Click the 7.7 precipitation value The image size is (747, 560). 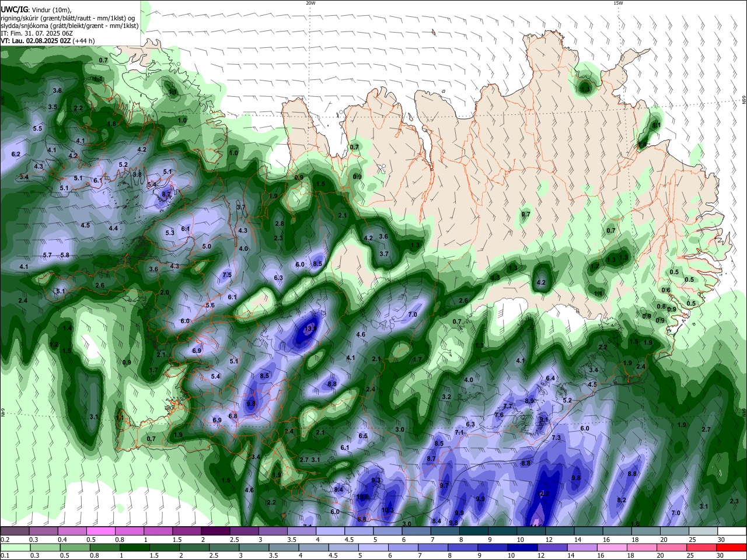[x=507, y=406]
